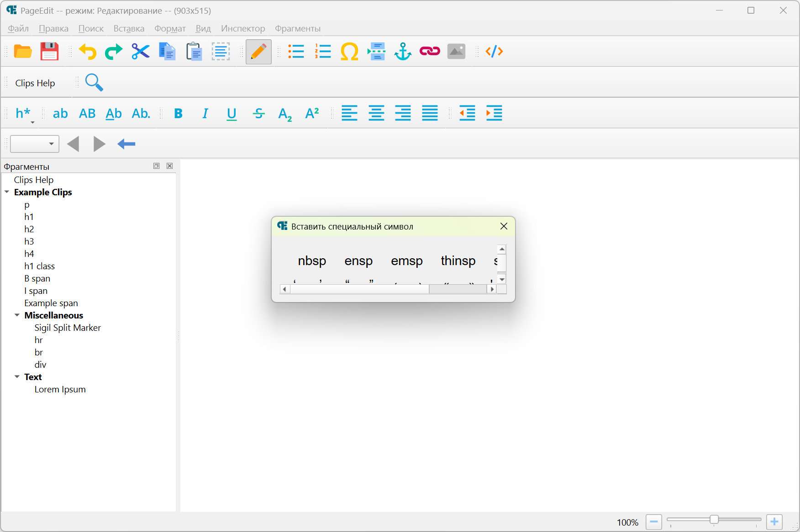Click the zoom slider handle
Screen dimensions: 800x532
[x=714, y=520]
